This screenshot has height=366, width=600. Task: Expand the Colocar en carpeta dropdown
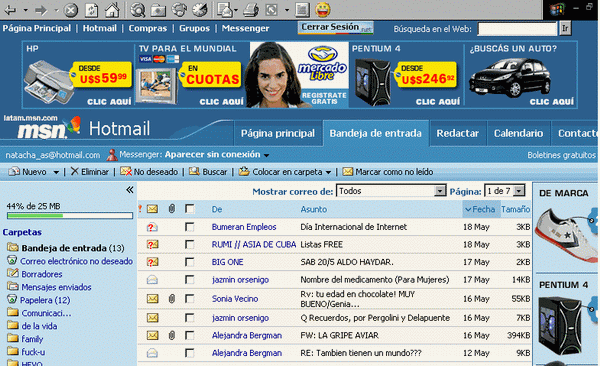pos(328,172)
